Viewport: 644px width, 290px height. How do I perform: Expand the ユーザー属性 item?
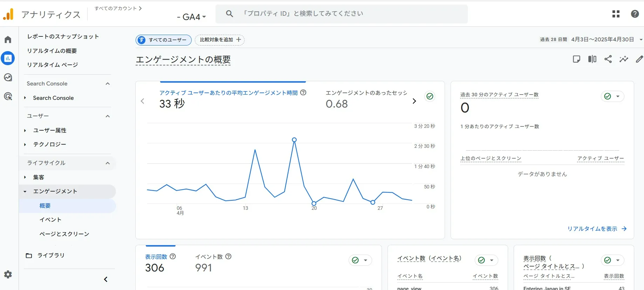[25, 130]
